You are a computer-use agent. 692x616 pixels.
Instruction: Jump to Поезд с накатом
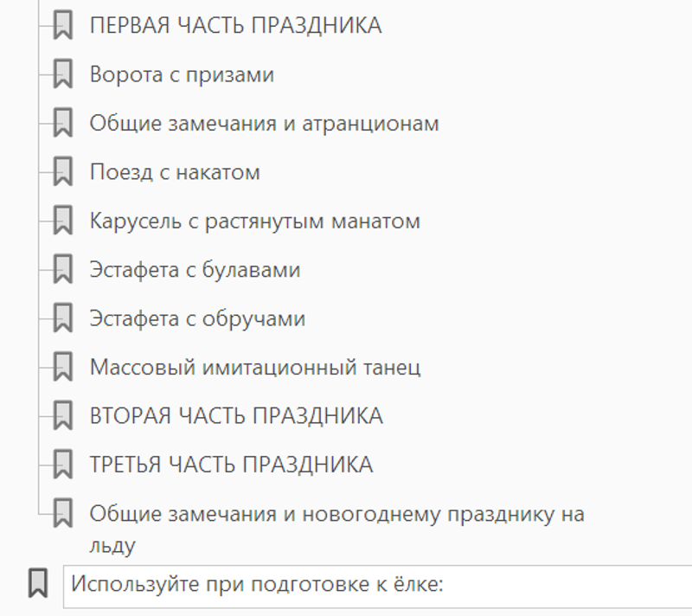click(x=175, y=172)
